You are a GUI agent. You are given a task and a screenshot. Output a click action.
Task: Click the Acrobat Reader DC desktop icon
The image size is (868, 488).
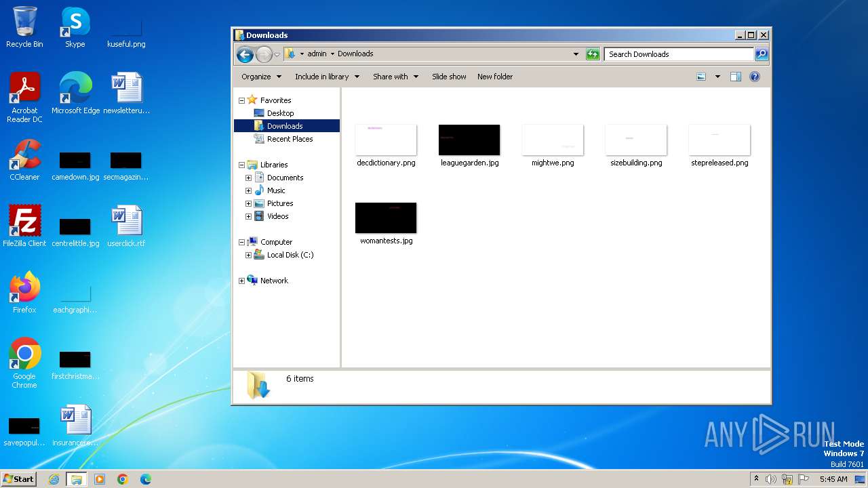(24, 98)
